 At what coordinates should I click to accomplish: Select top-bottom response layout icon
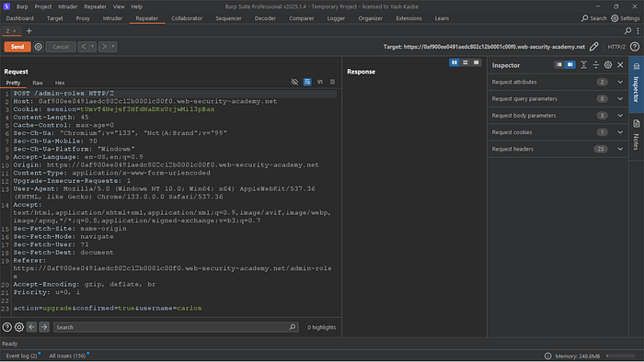click(466, 62)
